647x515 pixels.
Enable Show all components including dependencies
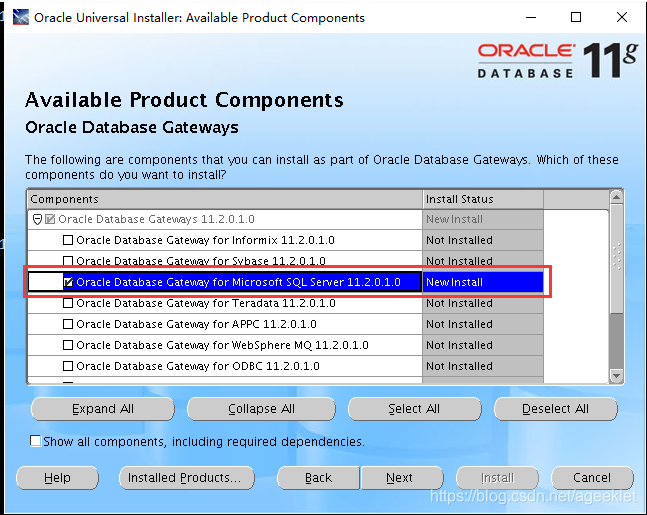click(36, 441)
